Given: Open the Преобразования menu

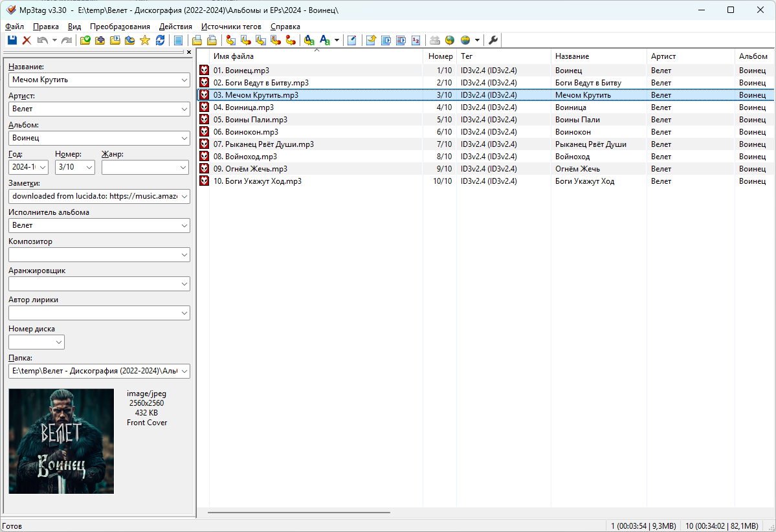Looking at the screenshot, I should tap(120, 27).
